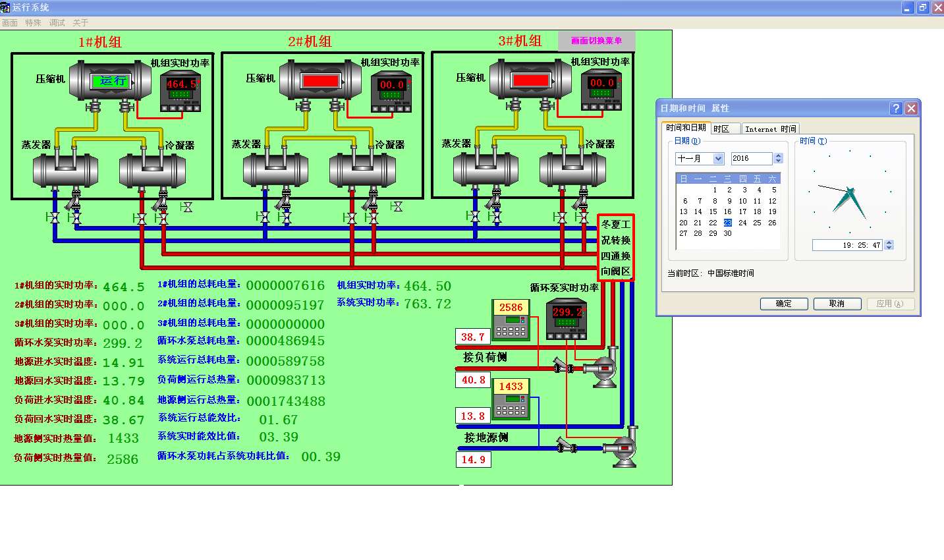Open the month dropdown showing 十一月

point(718,159)
